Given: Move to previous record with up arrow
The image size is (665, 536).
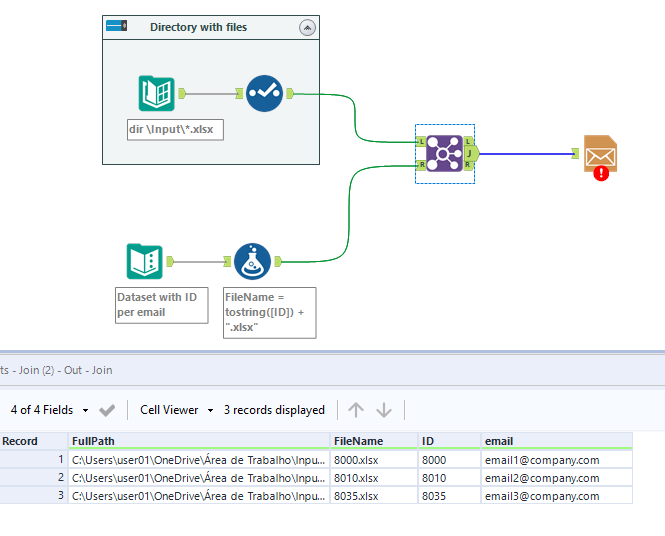Looking at the screenshot, I should click(x=356, y=410).
